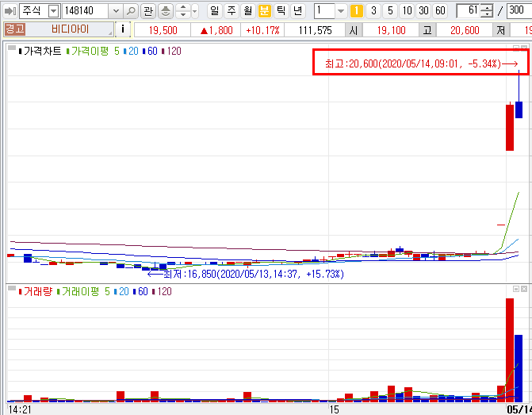
Task: Click the volume value 111,575
Action: pos(315,31)
